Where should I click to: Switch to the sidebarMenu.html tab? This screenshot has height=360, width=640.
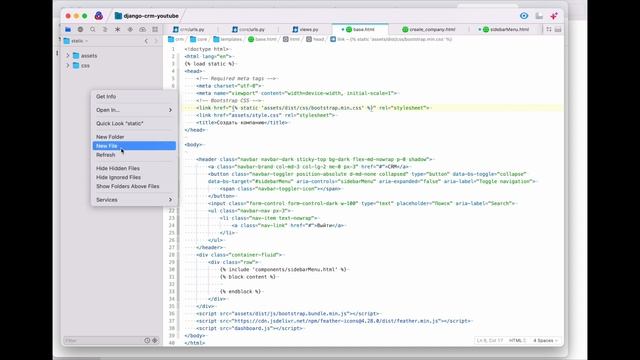coord(506,29)
